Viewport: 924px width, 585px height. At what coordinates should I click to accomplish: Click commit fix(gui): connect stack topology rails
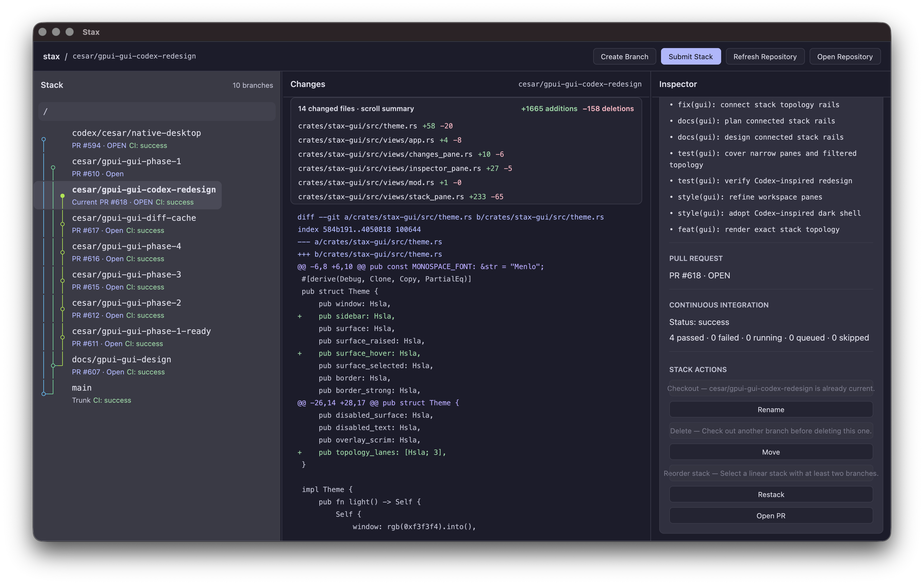[754, 105]
